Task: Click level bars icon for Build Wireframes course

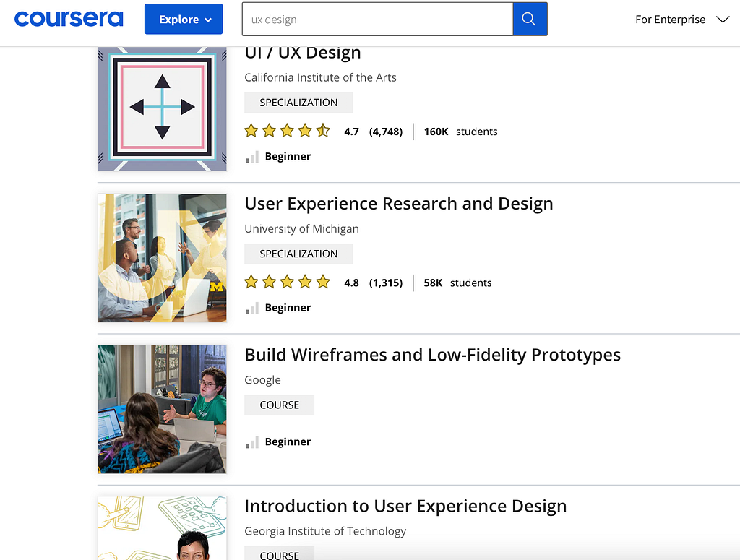Action: [252, 442]
